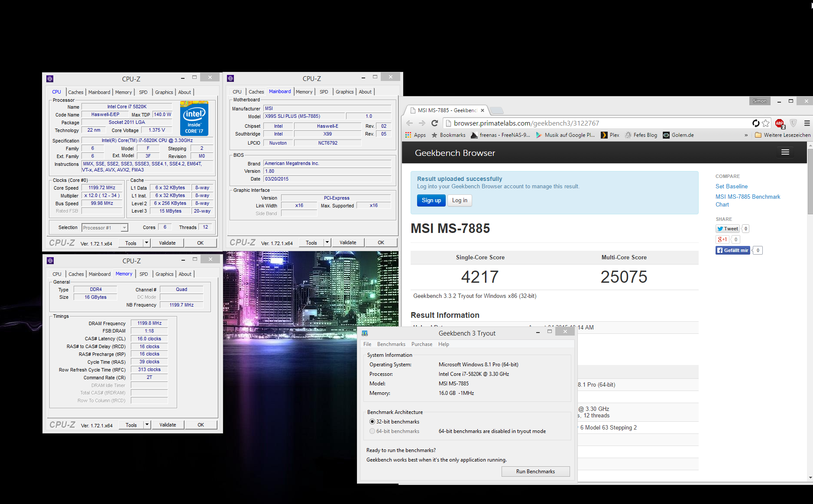Click OK in the Memory window
The image size is (813, 504).
click(201, 425)
